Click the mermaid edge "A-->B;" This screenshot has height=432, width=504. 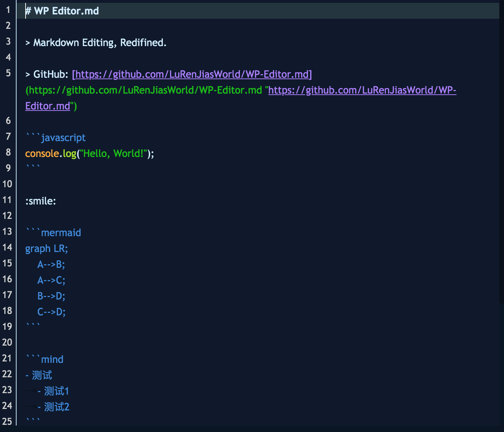(x=51, y=264)
